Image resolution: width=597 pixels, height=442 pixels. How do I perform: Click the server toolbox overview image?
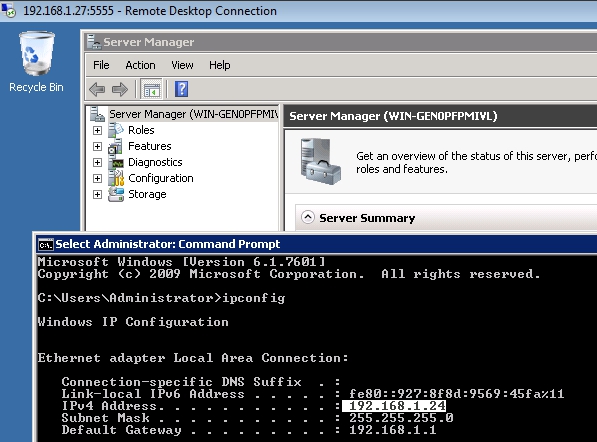[321, 162]
